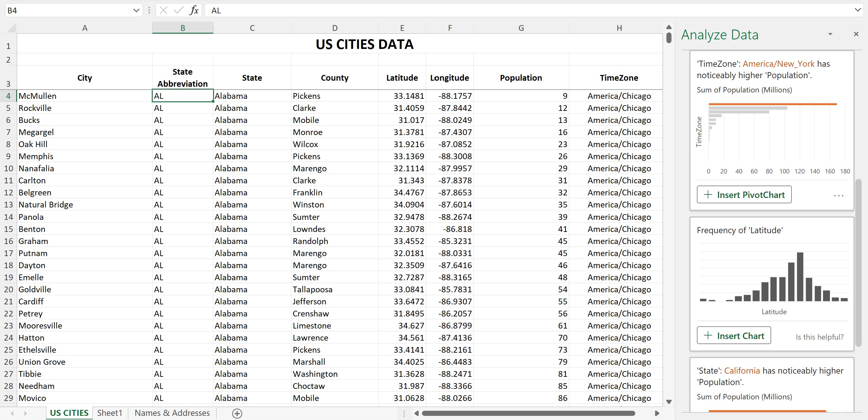Expand the formula bar with its chevron
868x420 pixels.
click(x=858, y=10)
